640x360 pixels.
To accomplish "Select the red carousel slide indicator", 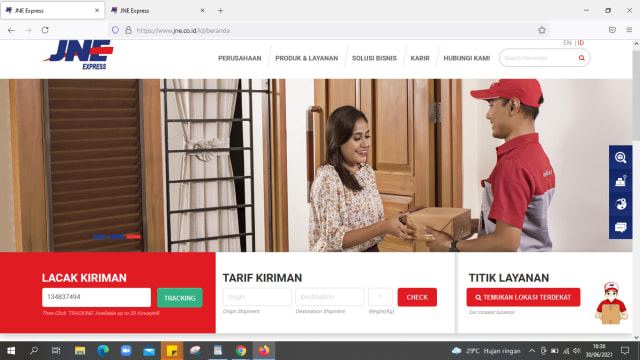I will pos(133,237).
